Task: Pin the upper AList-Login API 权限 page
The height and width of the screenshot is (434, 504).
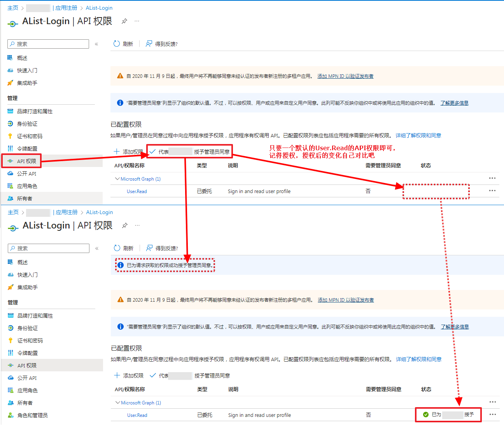Action: pos(124,21)
